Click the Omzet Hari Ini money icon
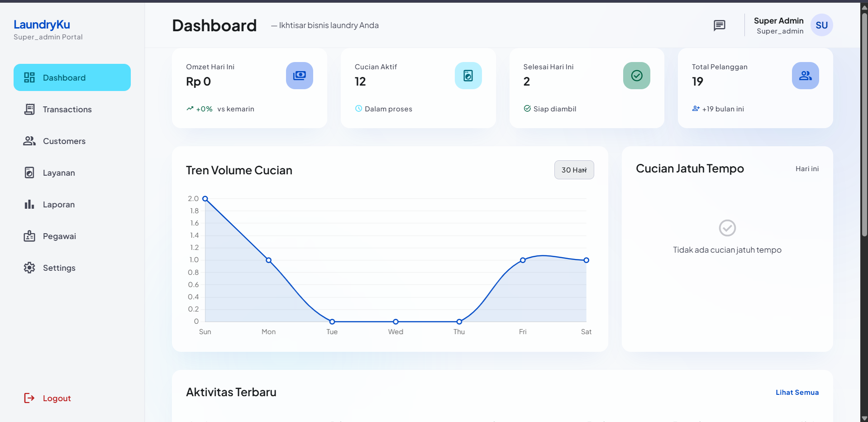 click(x=299, y=76)
